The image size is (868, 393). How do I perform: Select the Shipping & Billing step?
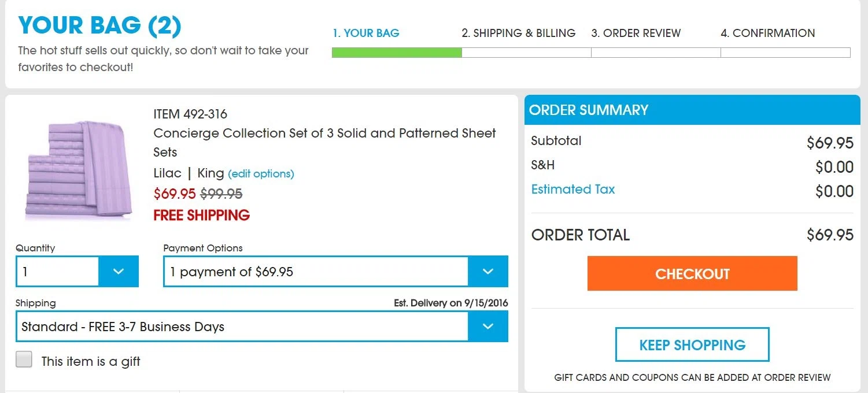[519, 33]
